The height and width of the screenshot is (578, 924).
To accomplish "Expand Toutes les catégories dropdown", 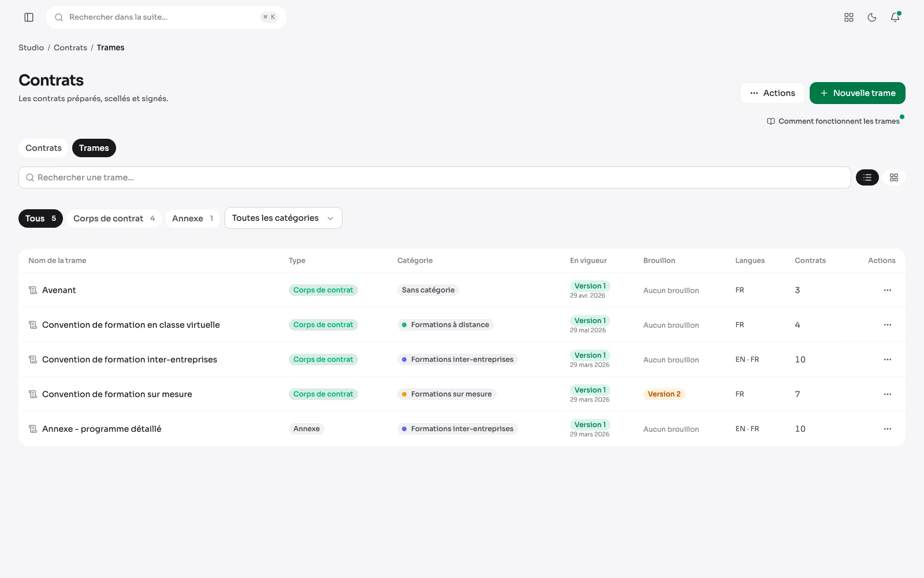I will (x=284, y=218).
